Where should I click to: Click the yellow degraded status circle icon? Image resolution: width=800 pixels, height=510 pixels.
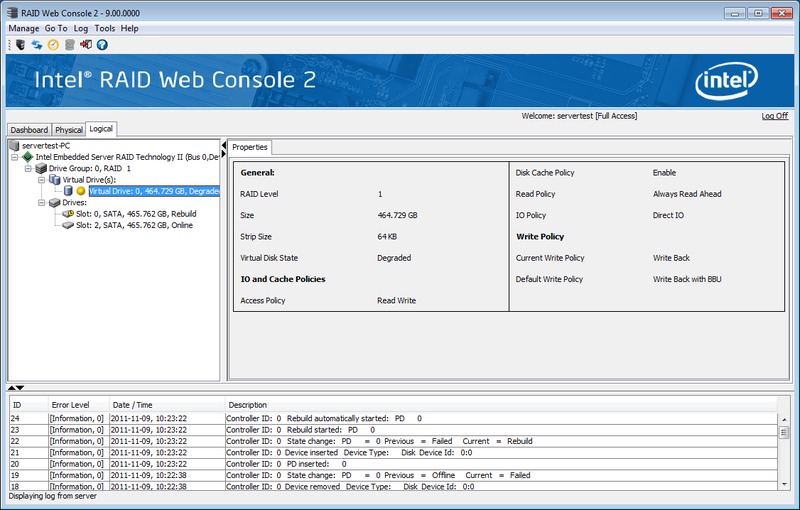pyautogui.click(x=81, y=190)
